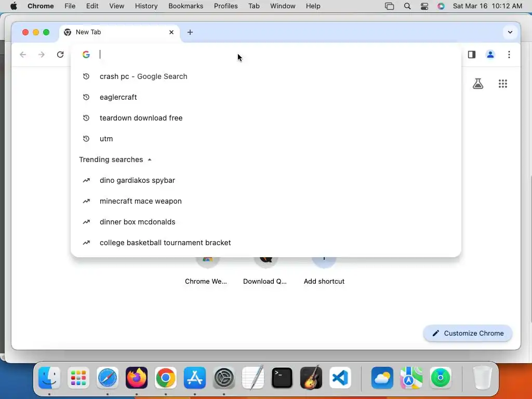Expand the tab search chevron
532x399 pixels.
tap(510, 32)
